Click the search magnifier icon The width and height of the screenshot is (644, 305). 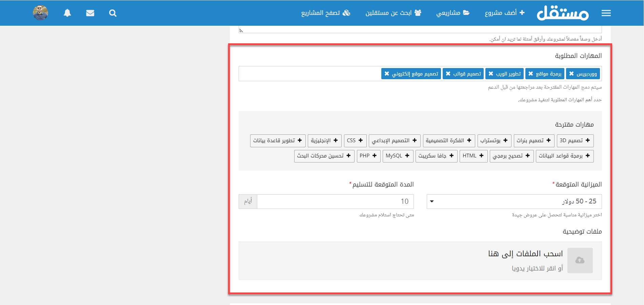click(x=113, y=13)
